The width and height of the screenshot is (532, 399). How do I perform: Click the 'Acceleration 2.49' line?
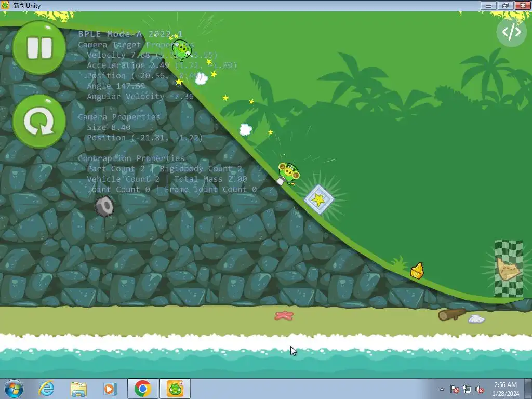pos(162,65)
